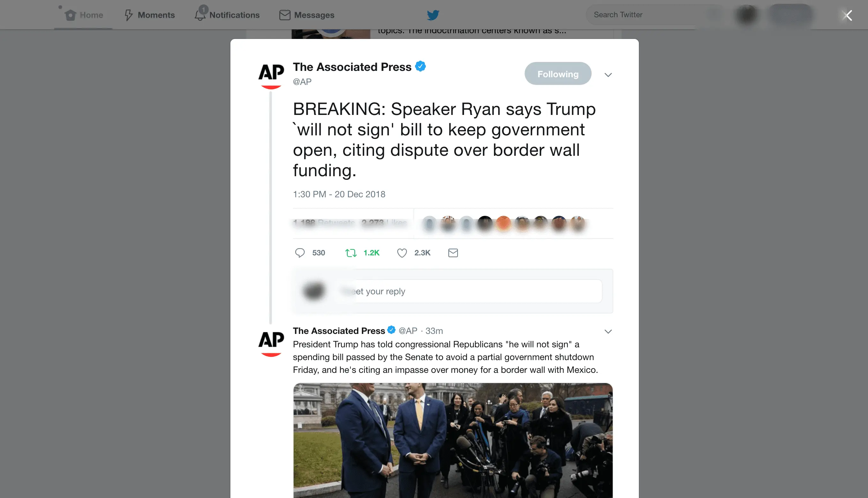Open the Moments tab
Viewport: 868px width, 498px height.
click(x=149, y=15)
